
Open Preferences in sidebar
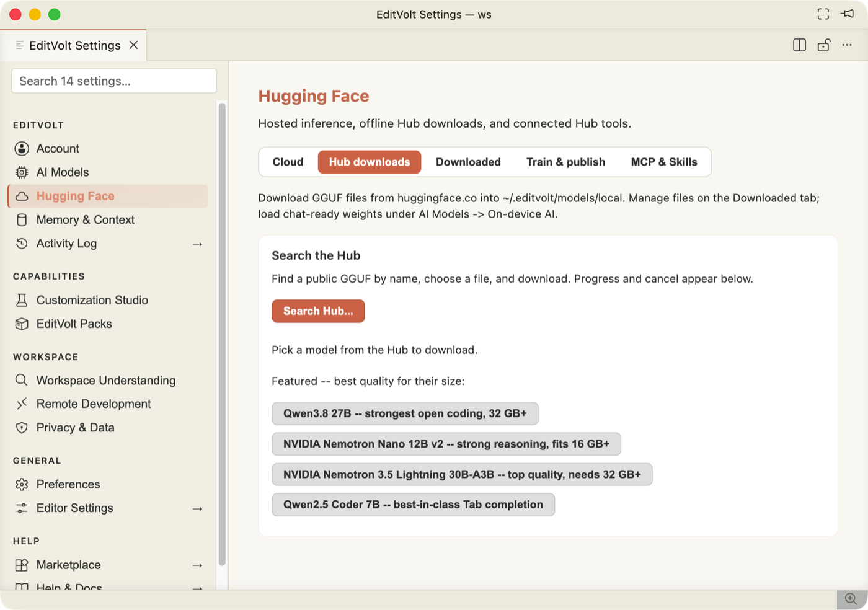pos(108,484)
